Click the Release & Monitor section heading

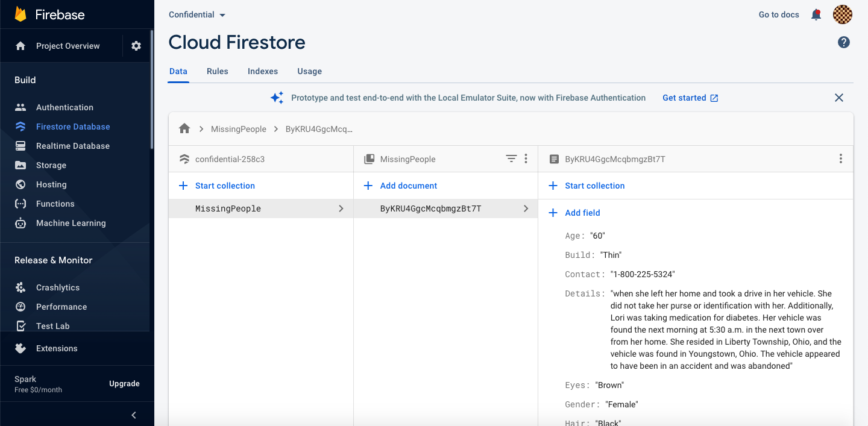54,260
